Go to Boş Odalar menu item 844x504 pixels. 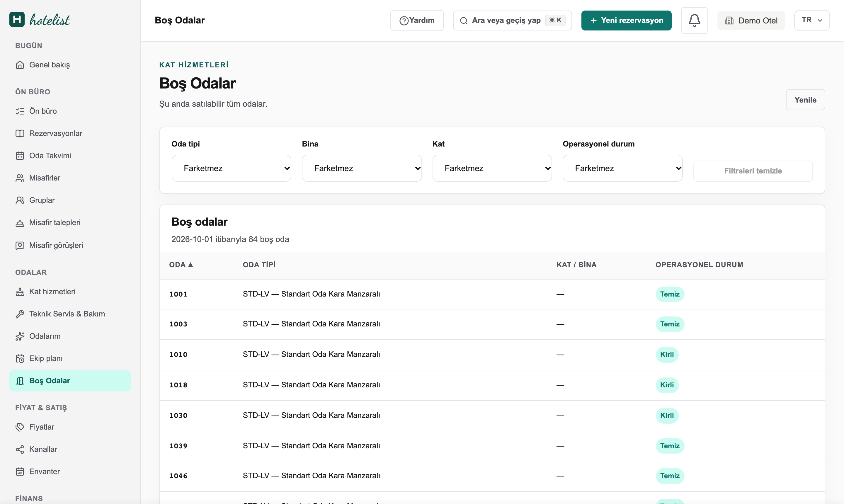click(70, 381)
